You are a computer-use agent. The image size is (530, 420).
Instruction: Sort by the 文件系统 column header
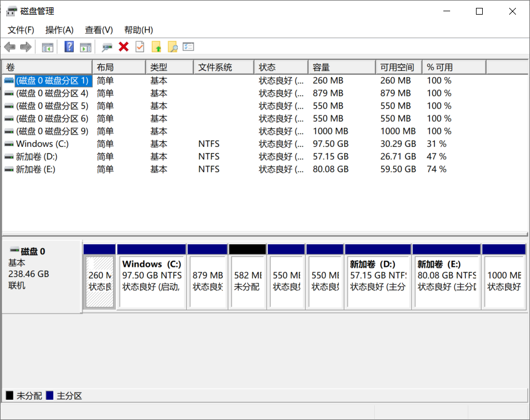point(224,68)
